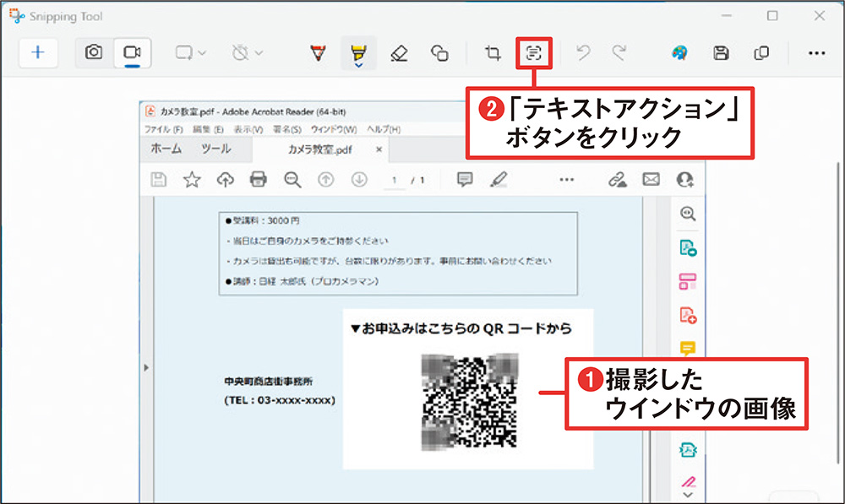845x504 pixels.
Task: Open the capture delay timer dropdown
Action: pyautogui.click(x=257, y=52)
